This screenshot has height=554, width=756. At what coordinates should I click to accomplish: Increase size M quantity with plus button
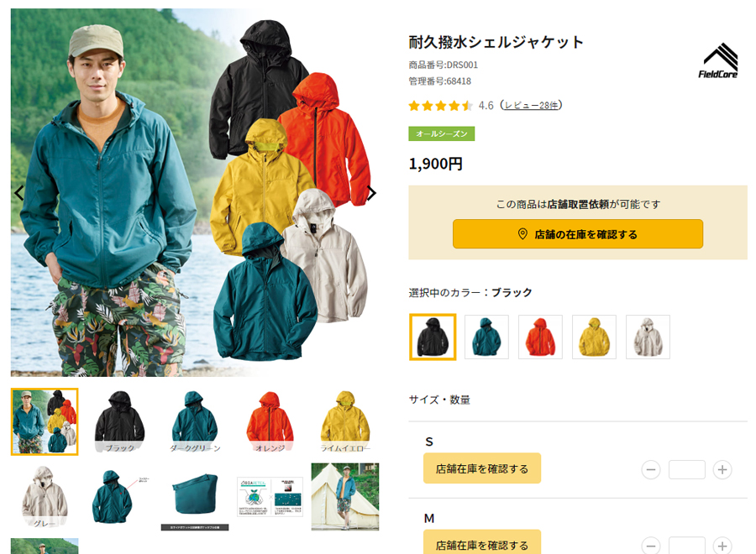(722, 546)
